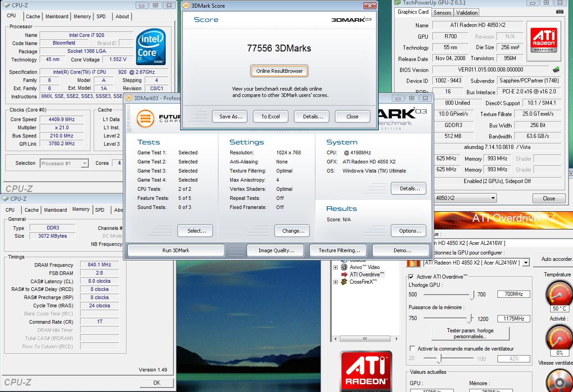Open Mainboard tab in upper CPU-Z
The height and width of the screenshot is (392, 573).
coord(57,16)
